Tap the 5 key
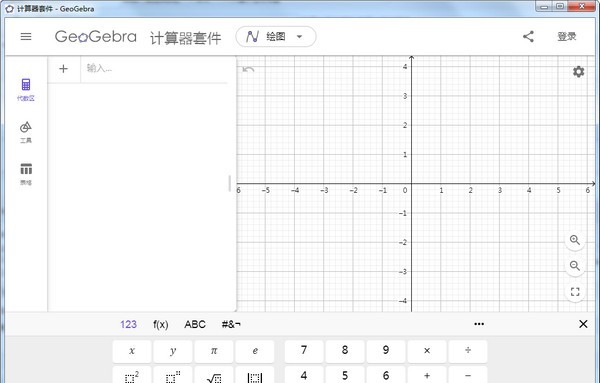This screenshot has width=600, height=383. (x=345, y=375)
